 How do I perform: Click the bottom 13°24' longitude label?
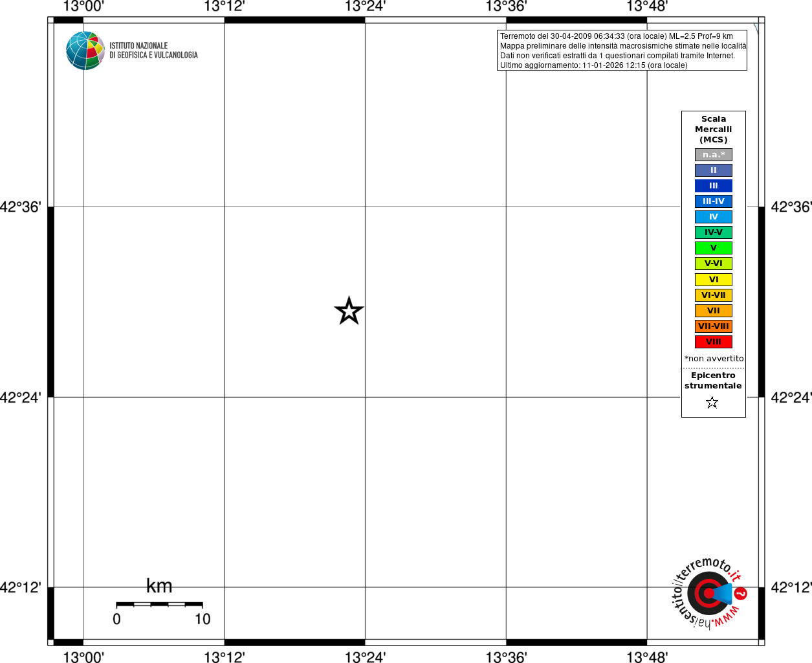coord(366,657)
